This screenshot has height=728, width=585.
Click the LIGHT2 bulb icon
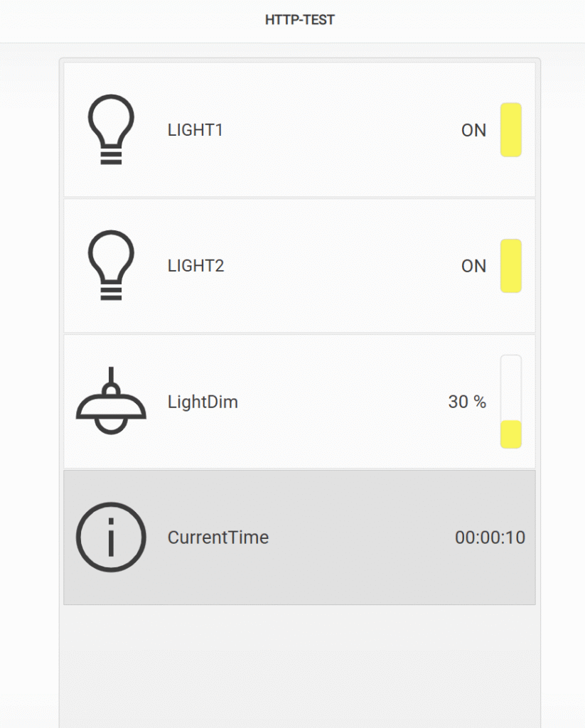tap(111, 266)
